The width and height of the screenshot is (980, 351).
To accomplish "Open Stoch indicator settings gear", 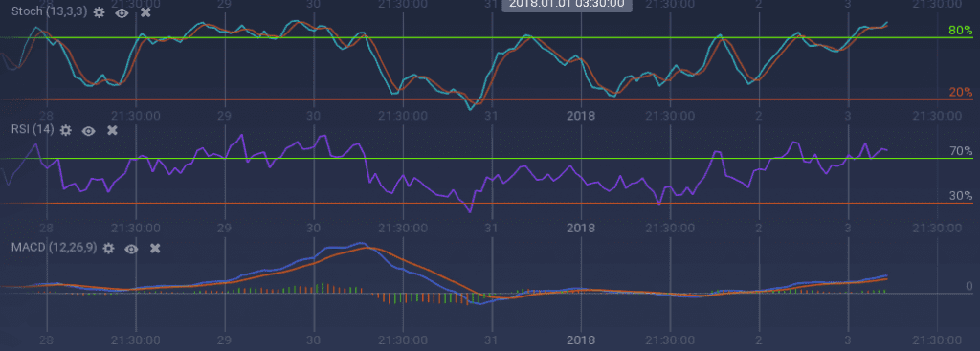I will pyautogui.click(x=99, y=11).
